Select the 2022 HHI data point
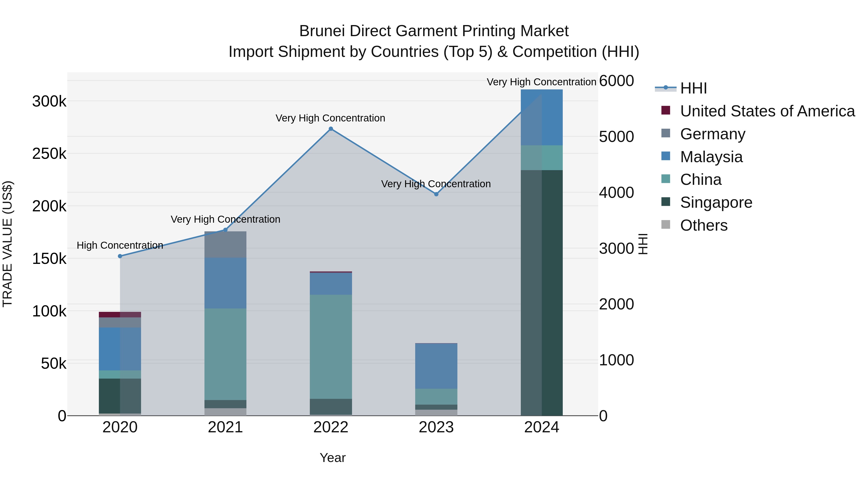 331,129
